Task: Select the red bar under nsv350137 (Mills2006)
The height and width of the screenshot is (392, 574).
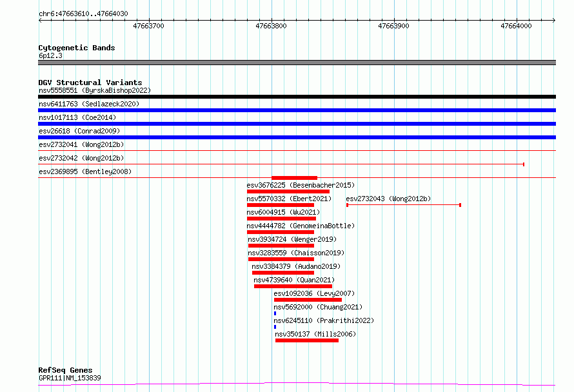Action: tap(307, 340)
